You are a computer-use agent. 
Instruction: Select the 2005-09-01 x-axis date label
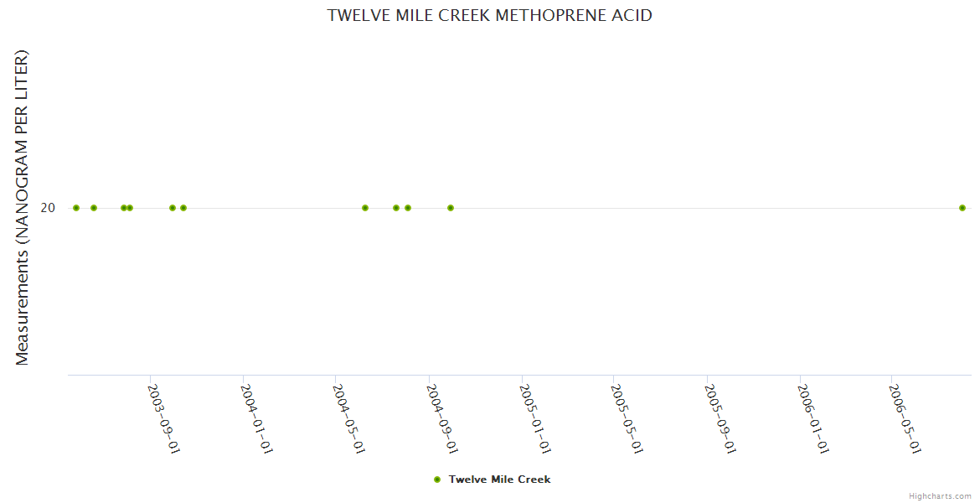[x=722, y=418]
